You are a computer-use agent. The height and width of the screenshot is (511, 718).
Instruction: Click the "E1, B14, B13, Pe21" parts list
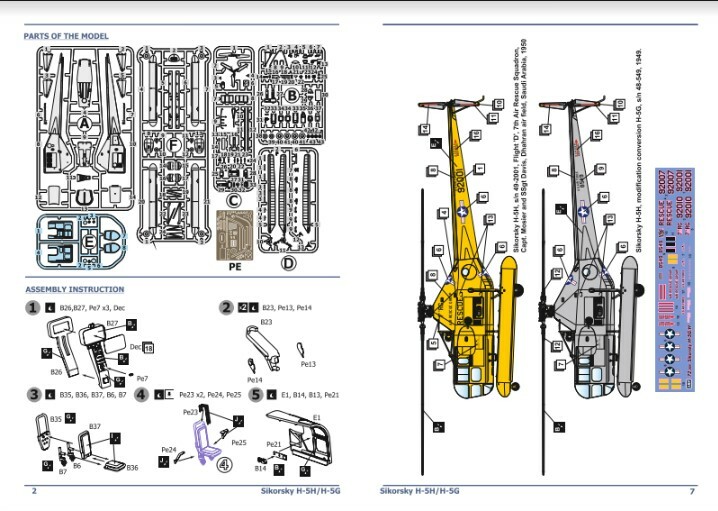click(x=309, y=395)
